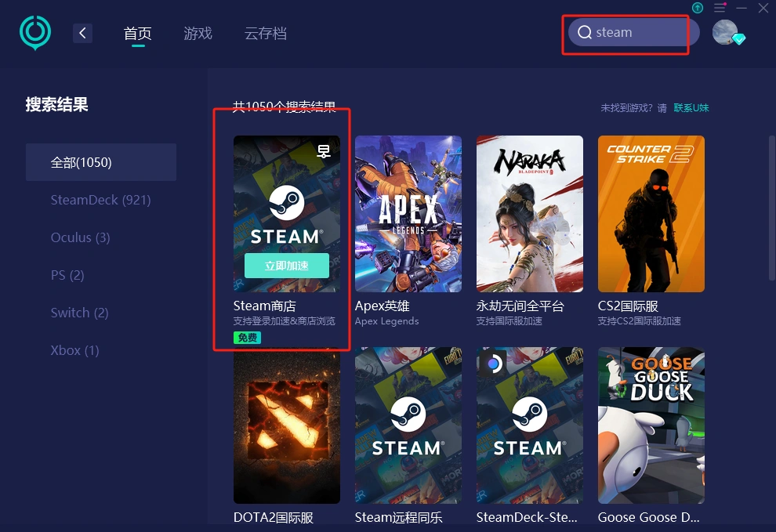776x532 pixels.
Task: Click the Steam远程同乐 title text
Action: [x=398, y=517]
